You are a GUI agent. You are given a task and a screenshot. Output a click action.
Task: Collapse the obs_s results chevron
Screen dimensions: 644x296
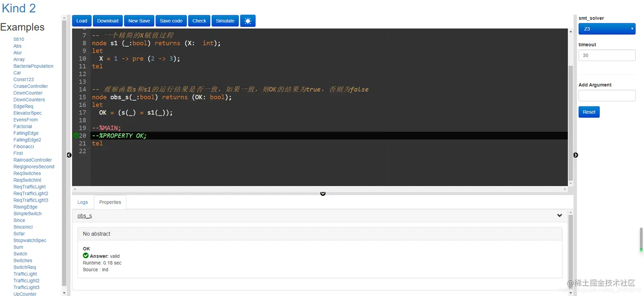point(560,216)
